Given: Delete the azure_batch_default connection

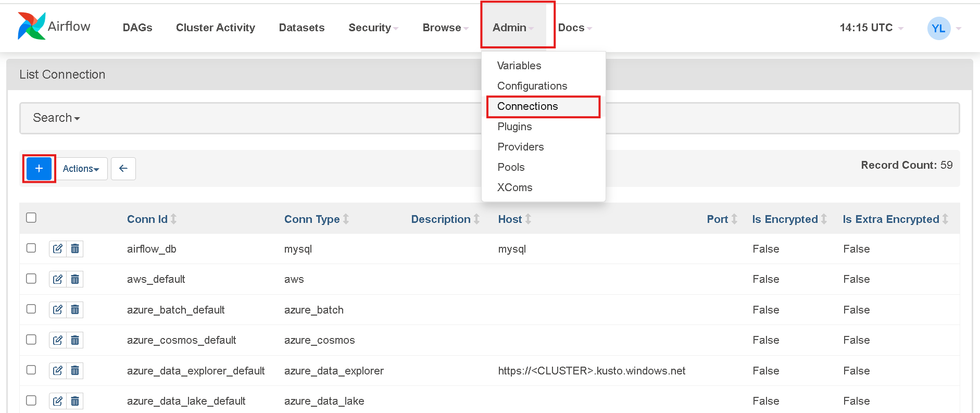Looking at the screenshot, I should pos(75,310).
